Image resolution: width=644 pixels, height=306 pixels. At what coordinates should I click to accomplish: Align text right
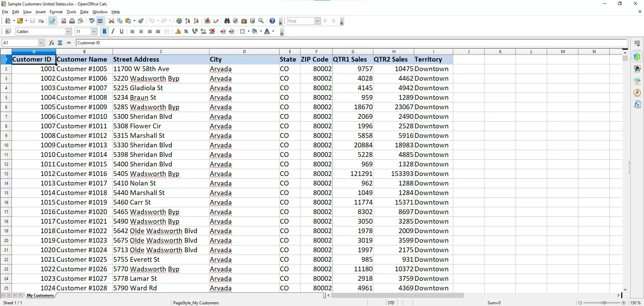click(x=150, y=32)
